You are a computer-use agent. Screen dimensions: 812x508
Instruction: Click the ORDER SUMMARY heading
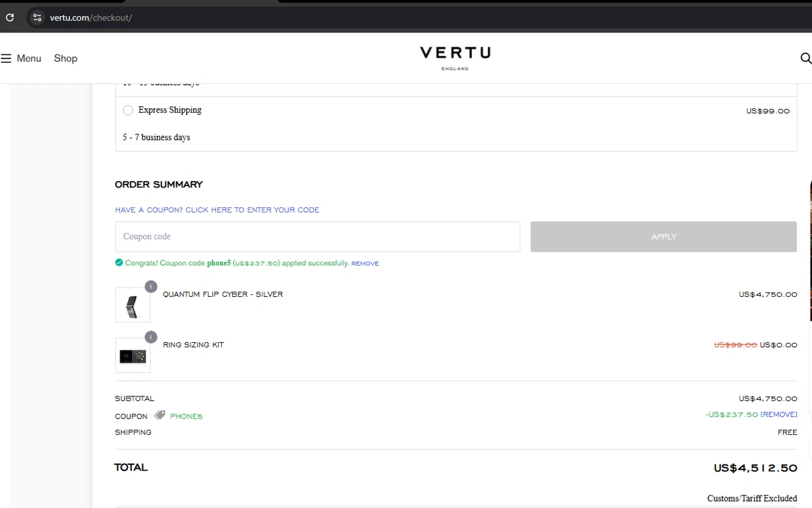click(159, 185)
